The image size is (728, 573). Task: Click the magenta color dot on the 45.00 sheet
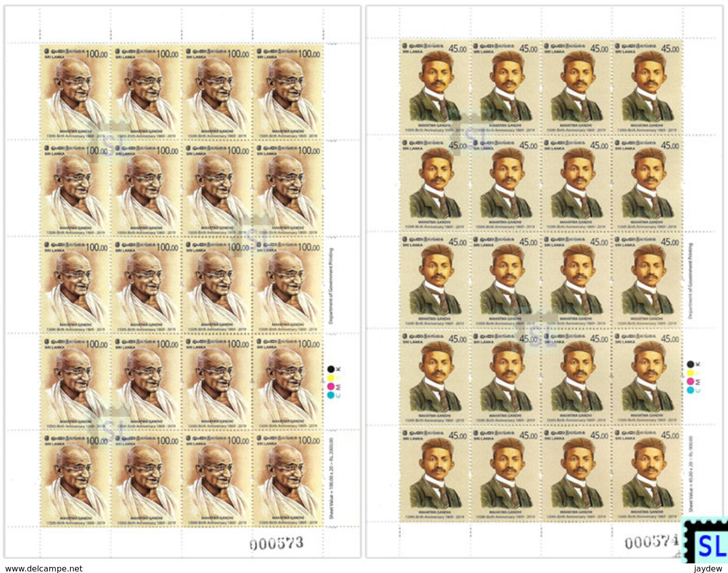[x=691, y=382]
